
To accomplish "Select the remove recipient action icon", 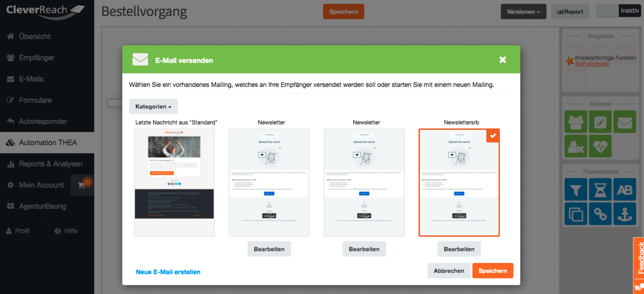I will [x=576, y=146].
